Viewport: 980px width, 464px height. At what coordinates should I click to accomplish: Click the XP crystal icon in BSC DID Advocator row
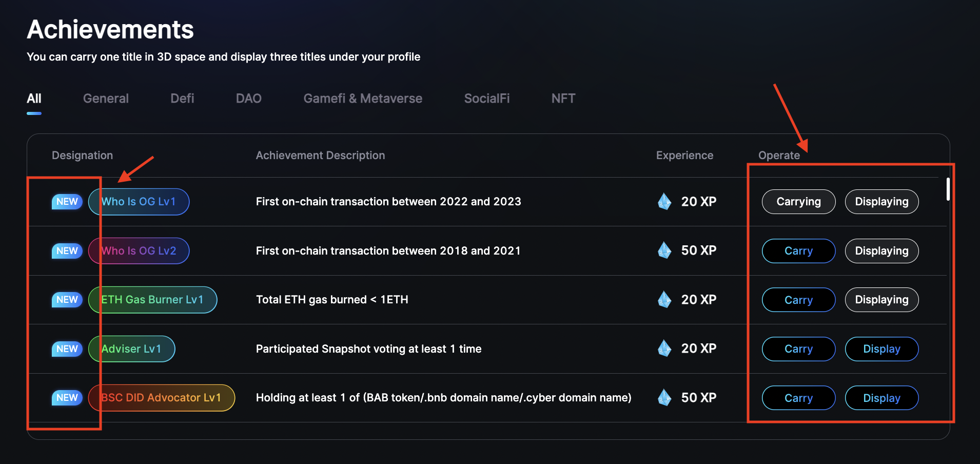click(x=664, y=398)
